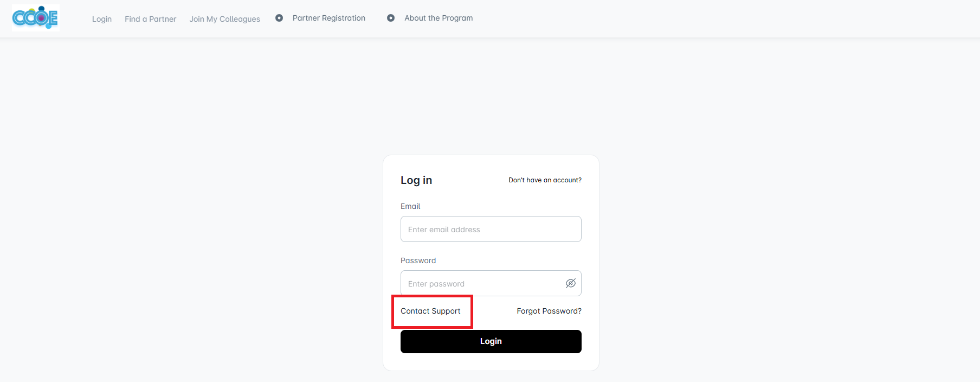Click the Forgot Password? link

[549, 311]
